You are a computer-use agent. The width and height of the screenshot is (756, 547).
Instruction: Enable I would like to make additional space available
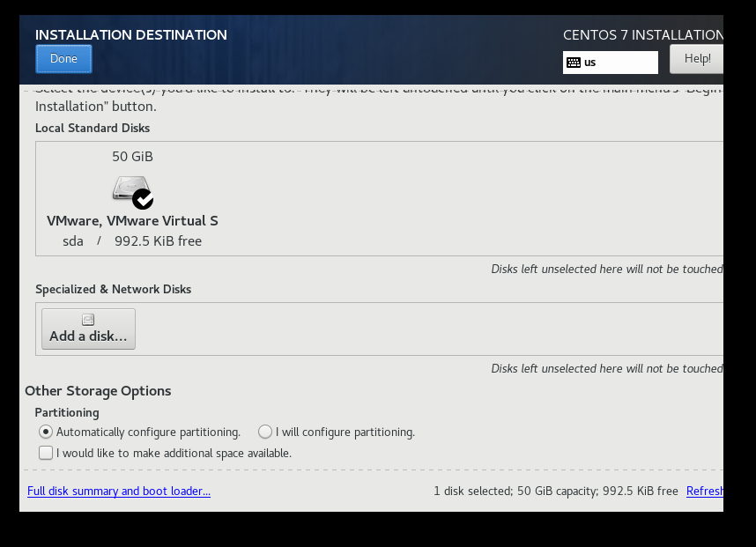46,453
